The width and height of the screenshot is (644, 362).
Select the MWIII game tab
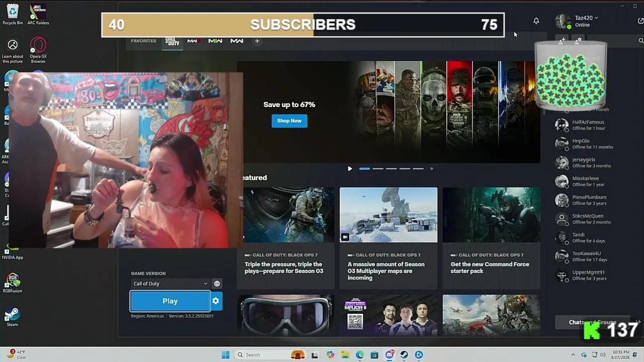click(193, 41)
